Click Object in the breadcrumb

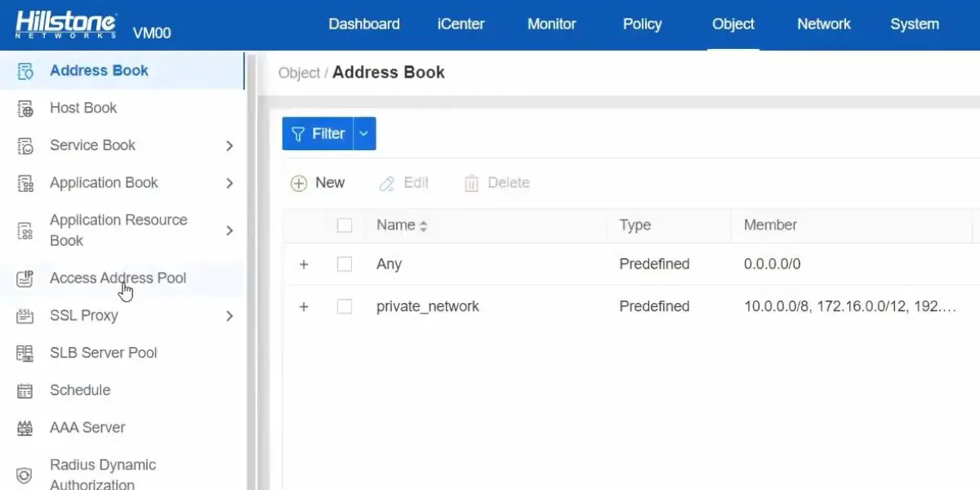pos(299,73)
